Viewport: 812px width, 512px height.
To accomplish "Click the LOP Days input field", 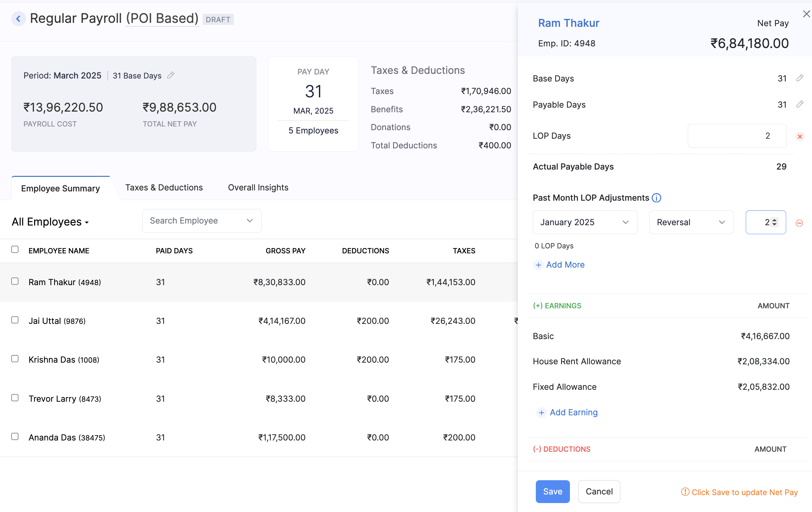I will (x=737, y=136).
